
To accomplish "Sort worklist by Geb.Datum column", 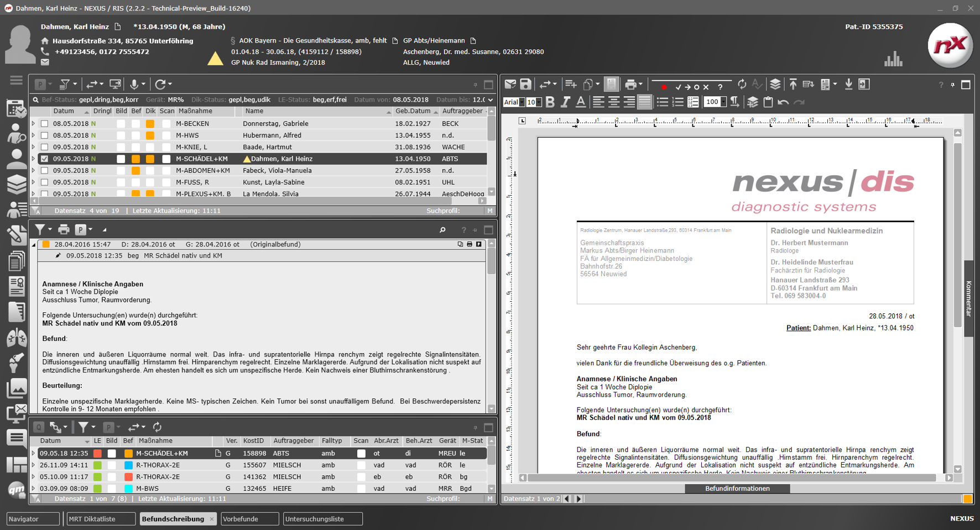I will 416,111.
